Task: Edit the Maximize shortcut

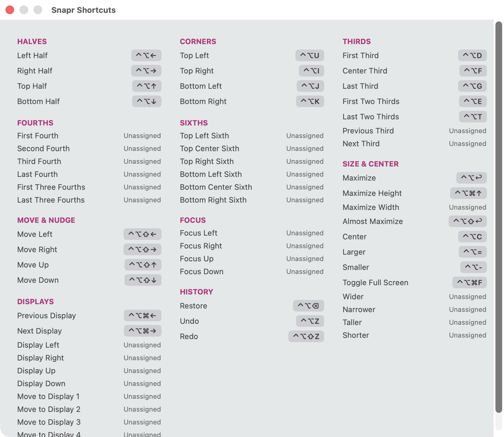Action: tap(471, 178)
